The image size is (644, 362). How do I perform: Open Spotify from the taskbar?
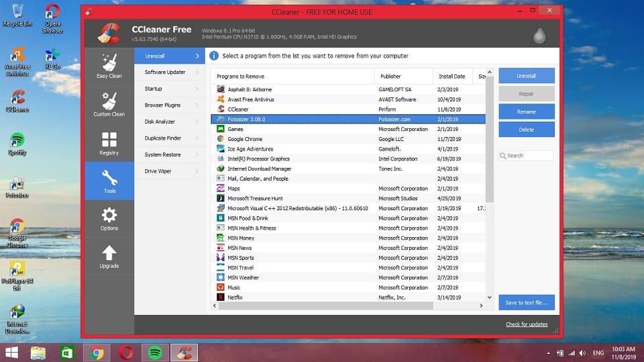155,353
